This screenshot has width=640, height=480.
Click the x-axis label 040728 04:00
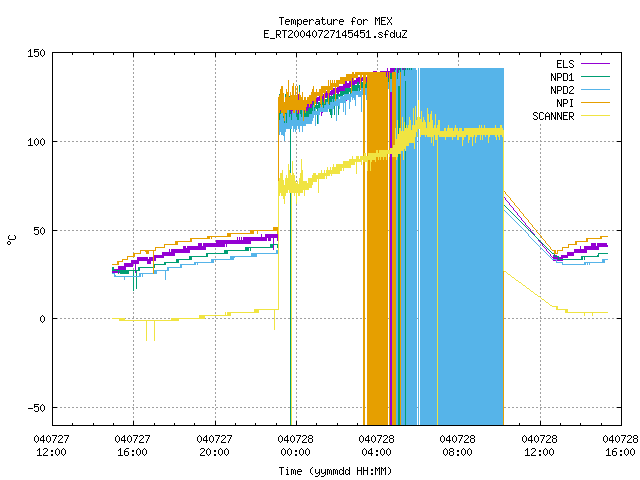pos(377,446)
